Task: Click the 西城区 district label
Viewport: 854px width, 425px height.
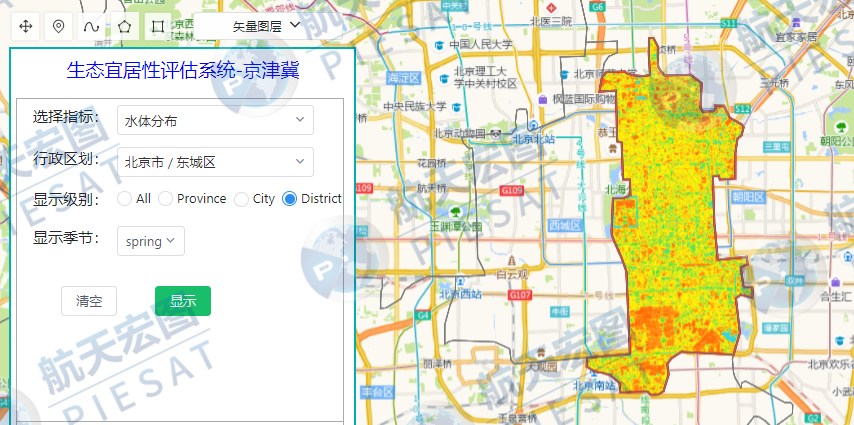Action: coord(566,225)
